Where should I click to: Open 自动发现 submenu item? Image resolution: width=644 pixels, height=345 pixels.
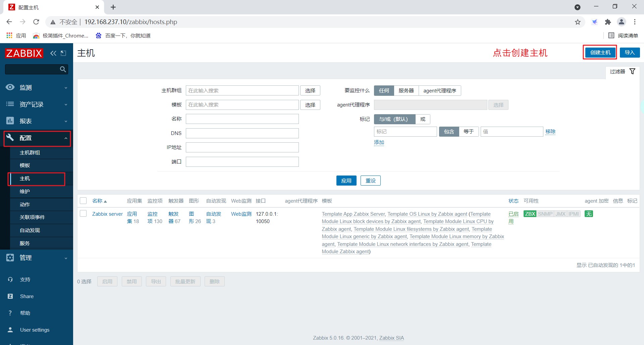click(x=42, y=230)
